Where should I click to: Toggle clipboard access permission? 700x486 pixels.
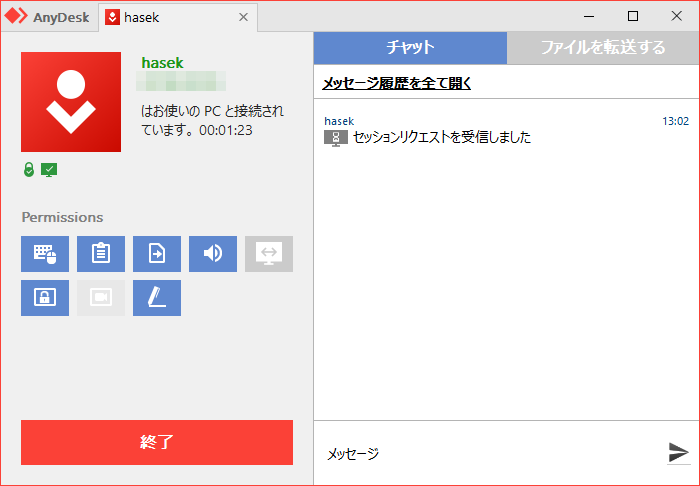(101, 254)
